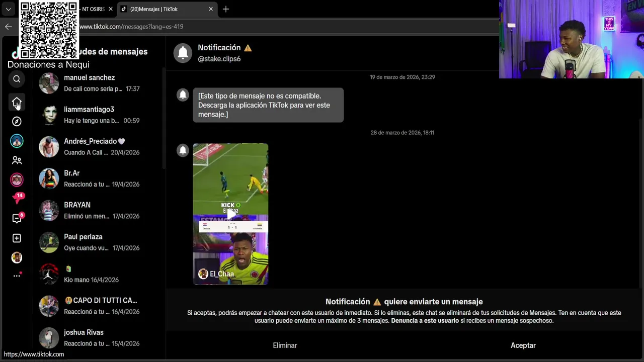
Task: Open the 'Kio mano' conversation
Action: pyautogui.click(x=99, y=274)
